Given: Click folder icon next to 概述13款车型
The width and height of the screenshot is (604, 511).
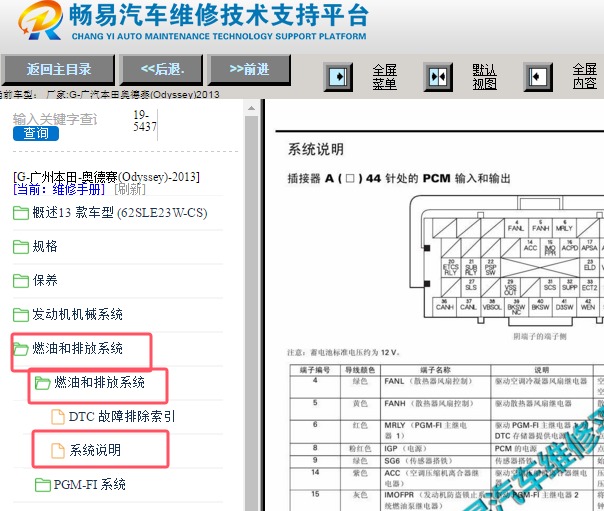Looking at the screenshot, I should pyautogui.click(x=21, y=213).
